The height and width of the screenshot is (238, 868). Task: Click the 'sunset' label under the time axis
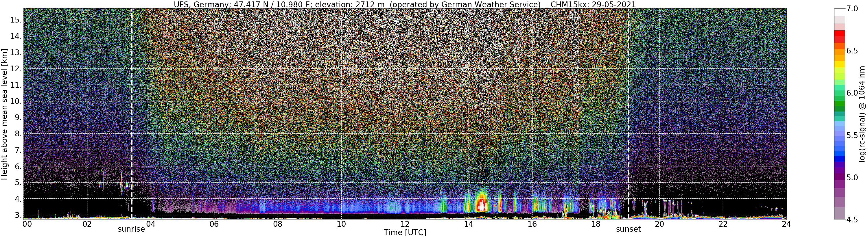(629, 229)
